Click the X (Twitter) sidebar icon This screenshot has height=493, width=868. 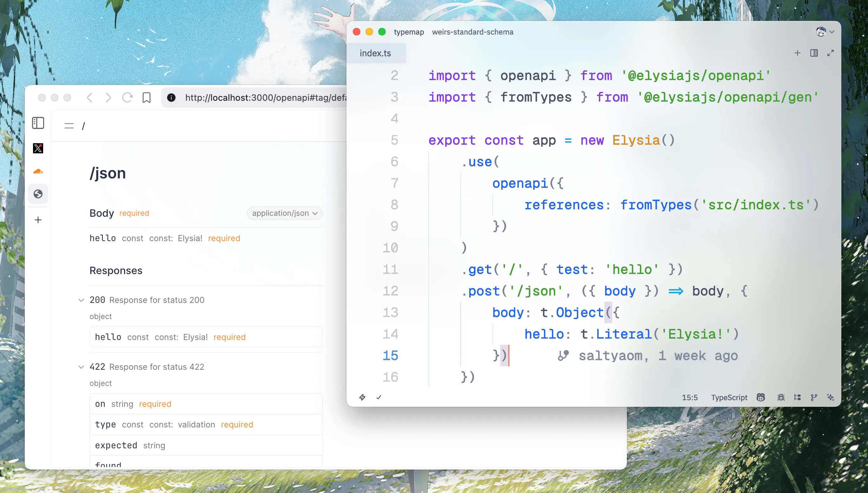[x=38, y=148]
